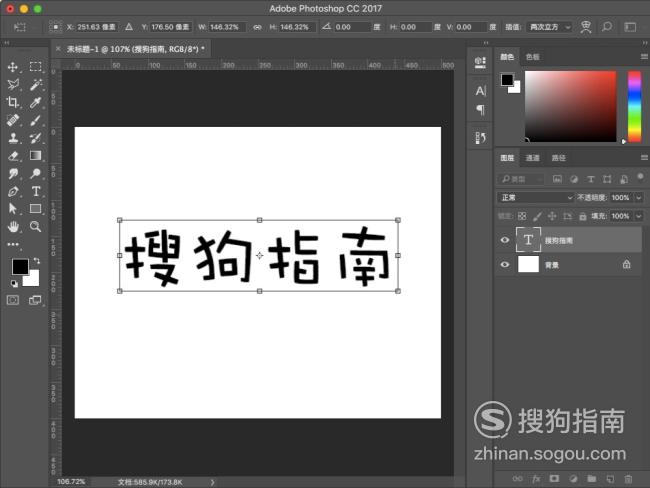Select the Clone Stamp tool
650x488 pixels.
click(x=13, y=138)
